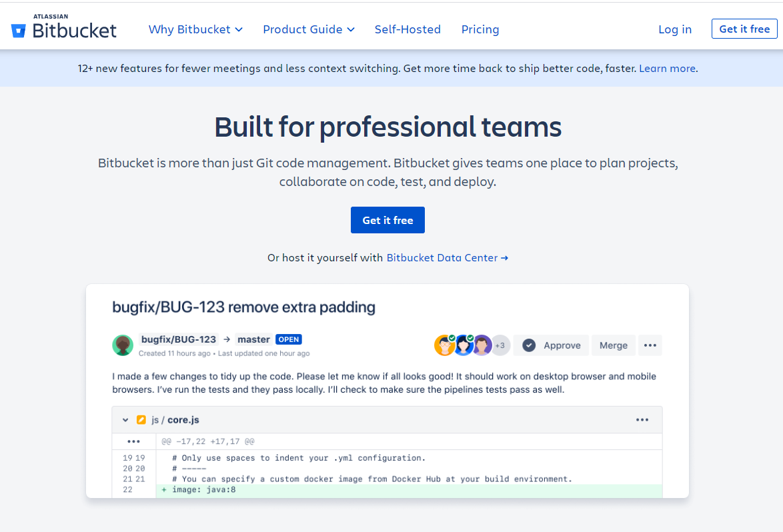Open the Pricing page

coord(480,29)
